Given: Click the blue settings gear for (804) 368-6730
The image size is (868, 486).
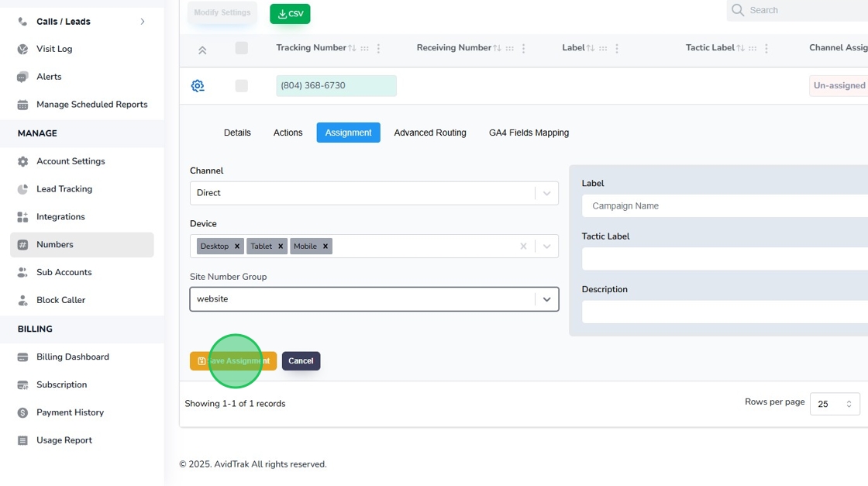Looking at the screenshot, I should coord(198,86).
